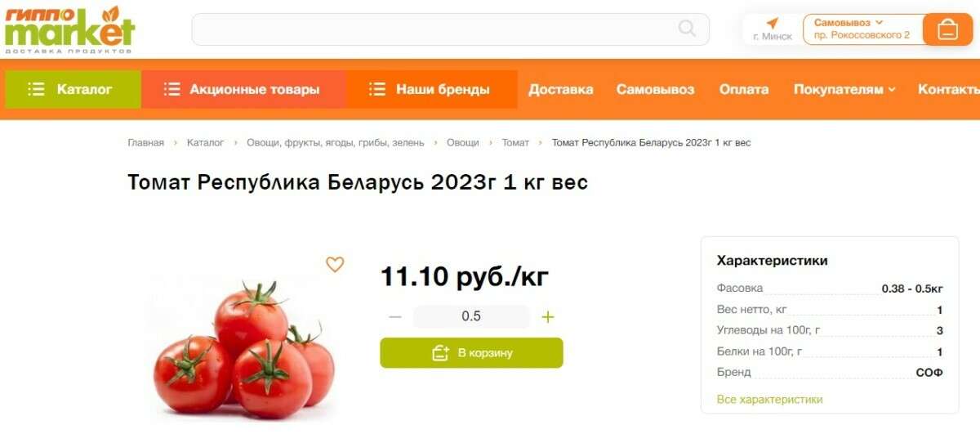The height and width of the screenshot is (443, 980).
Task: Open the shopping cart icon
Action: coord(947,29)
